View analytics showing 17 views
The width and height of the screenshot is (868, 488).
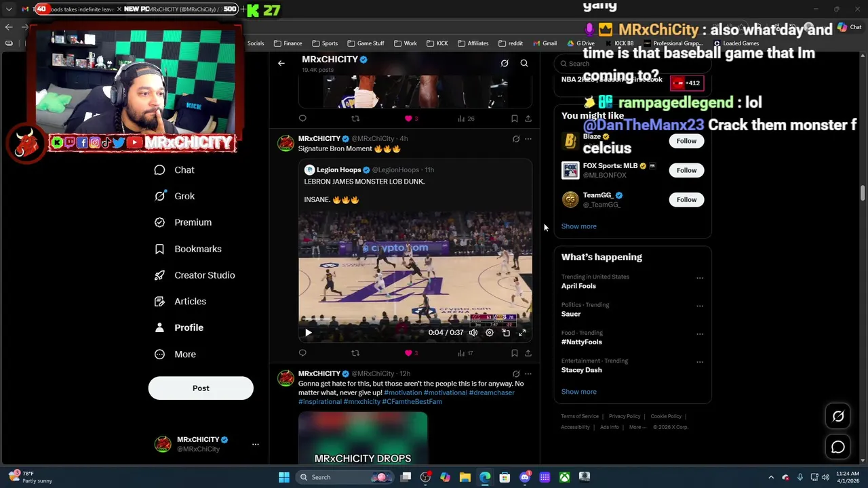pos(465,353)
